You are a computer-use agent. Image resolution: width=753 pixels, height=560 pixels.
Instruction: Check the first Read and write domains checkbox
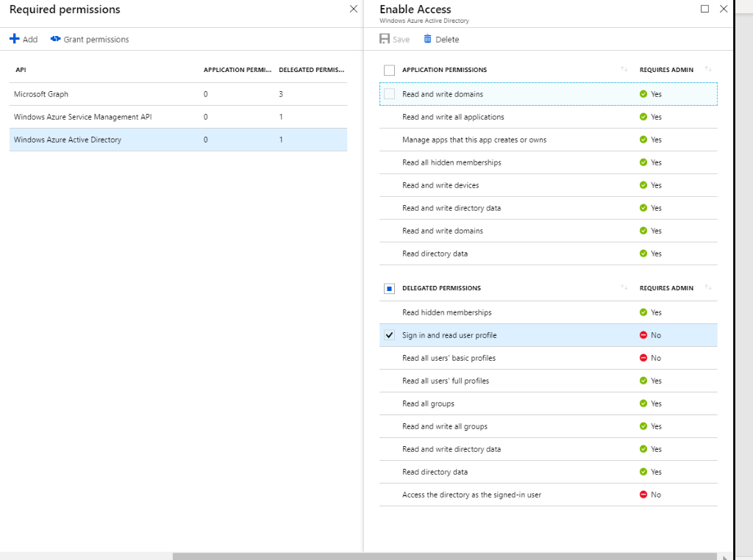coord(390,94)
